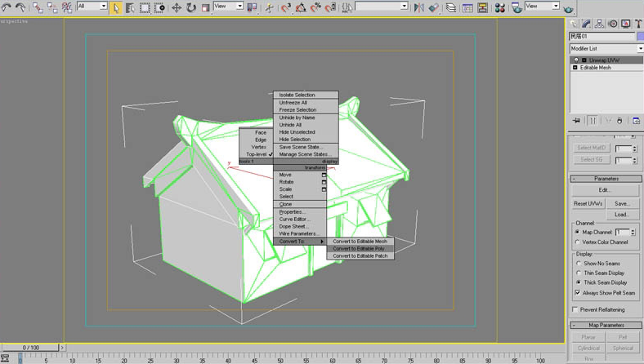Open the Display command panel tab
The height and width of the screenshot is (364, 644).
click(625, 24)
